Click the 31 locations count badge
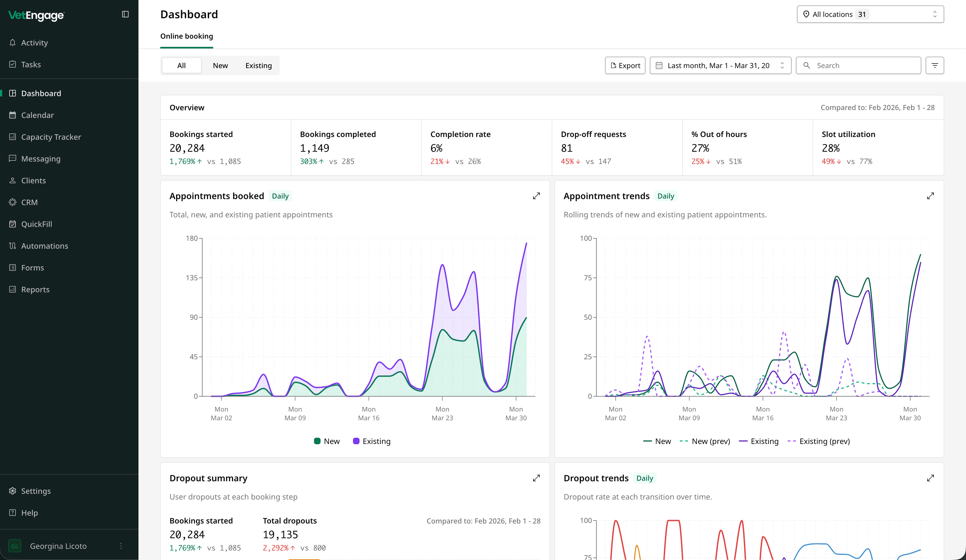The image size is (966, 560). [862, 14]
